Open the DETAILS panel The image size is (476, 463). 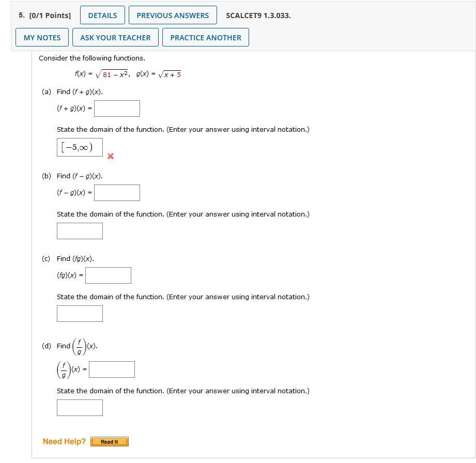102,15
